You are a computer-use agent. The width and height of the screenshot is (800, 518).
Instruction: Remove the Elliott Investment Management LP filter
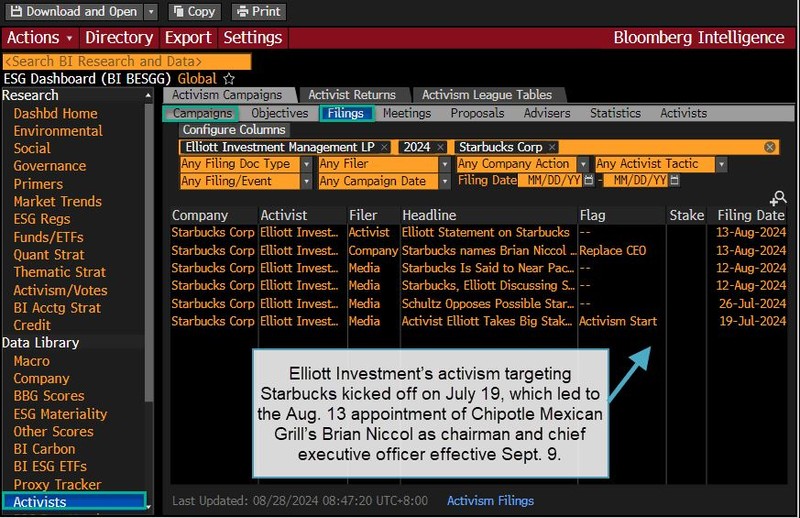384,147
